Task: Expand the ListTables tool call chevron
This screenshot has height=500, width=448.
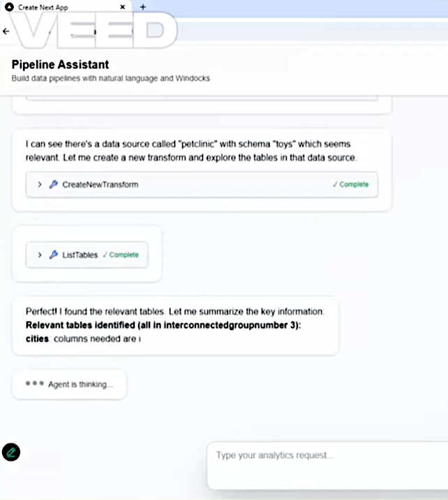Action: [40, 255]
